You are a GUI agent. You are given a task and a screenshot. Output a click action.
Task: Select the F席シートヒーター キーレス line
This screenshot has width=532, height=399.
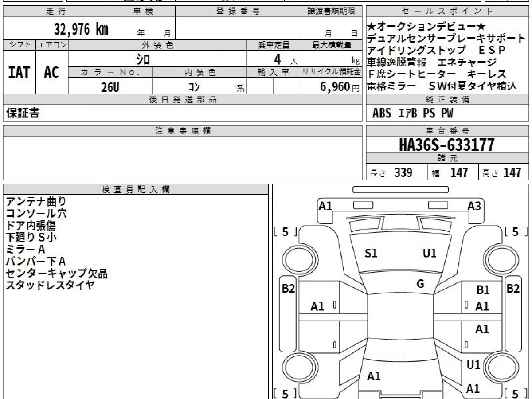pyautogui.click(x=437, y=74)
